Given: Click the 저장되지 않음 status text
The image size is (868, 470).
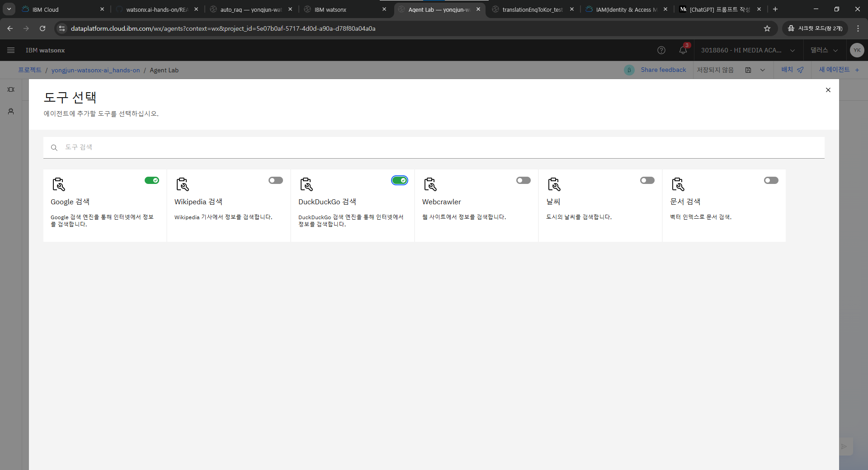Looking at the screenshot, I should (715, 70).
